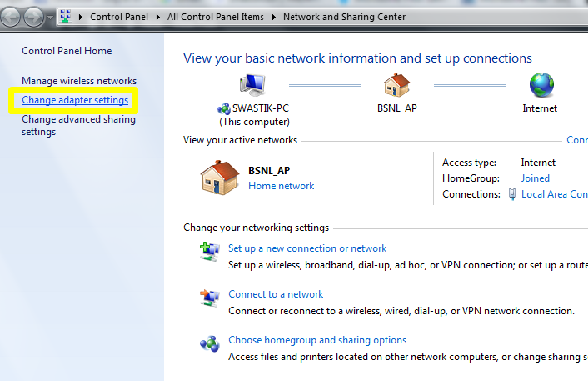
Task: Click the Forward navigation arrow button
Action: [x=34, y=17]
